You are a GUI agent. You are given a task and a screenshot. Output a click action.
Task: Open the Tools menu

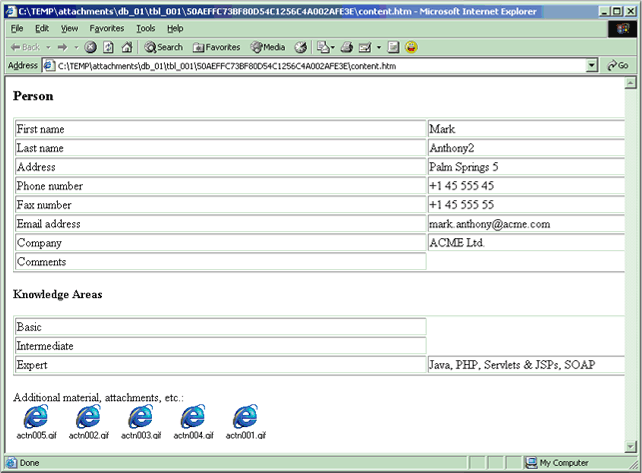[x=146, y=29]
